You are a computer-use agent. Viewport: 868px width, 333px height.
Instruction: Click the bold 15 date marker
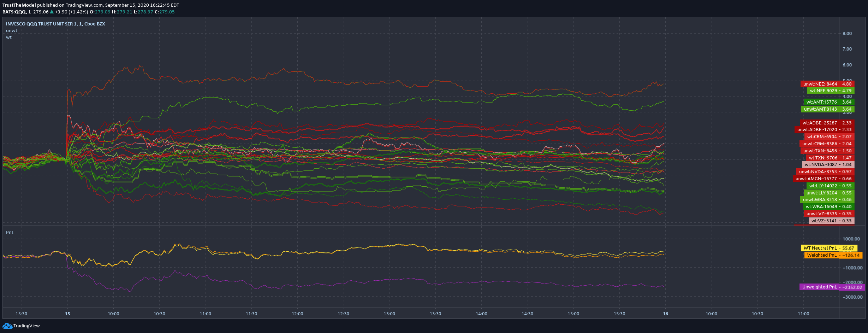(67, 314)
